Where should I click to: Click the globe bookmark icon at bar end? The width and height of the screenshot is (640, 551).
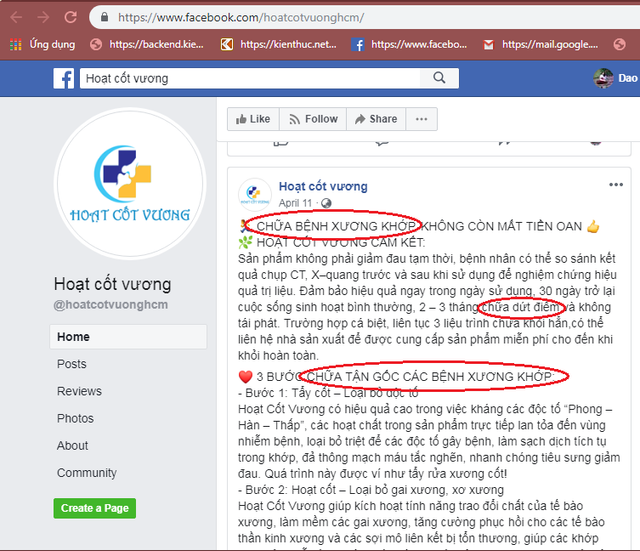[619, 44]
